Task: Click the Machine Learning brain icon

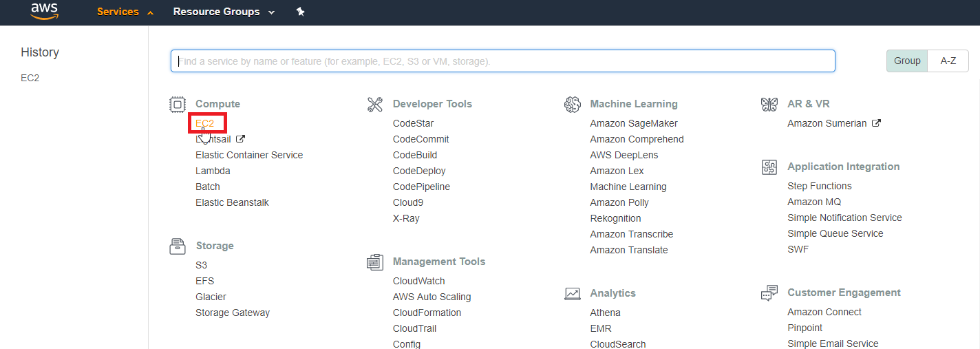Action: pos(573,105)
